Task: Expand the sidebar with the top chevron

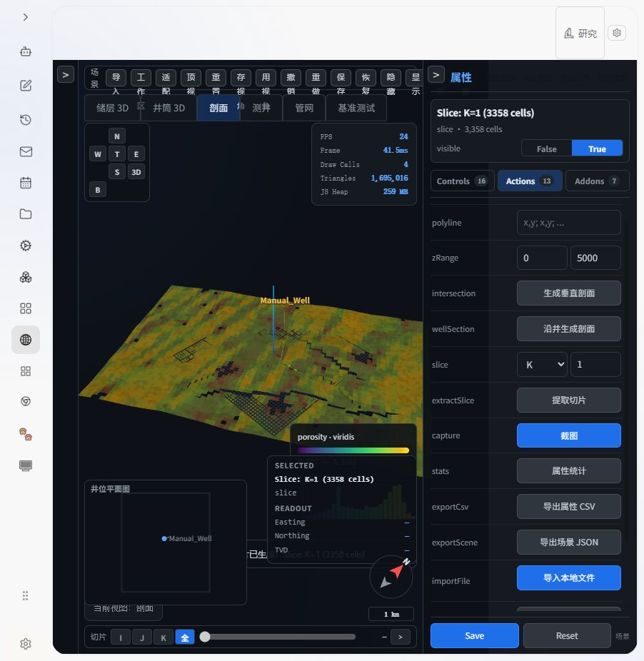Action: pyautogui.click(x=26, y=17)
